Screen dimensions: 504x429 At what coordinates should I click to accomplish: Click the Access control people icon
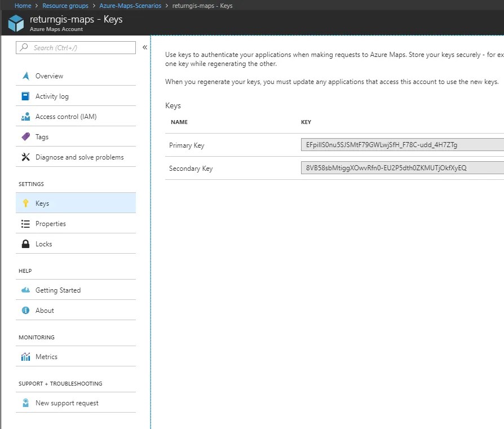[26, 116]
